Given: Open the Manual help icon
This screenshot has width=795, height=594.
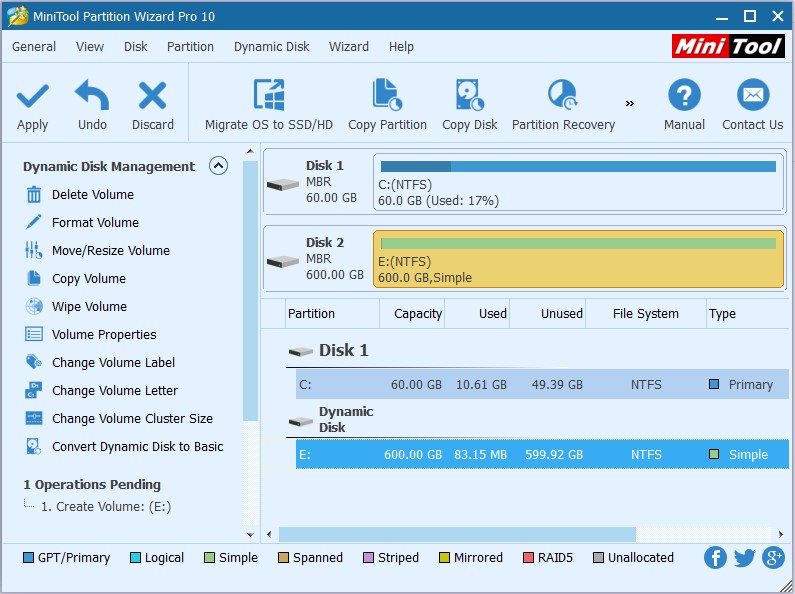Looking at the screenshot, I should (684, 95).
